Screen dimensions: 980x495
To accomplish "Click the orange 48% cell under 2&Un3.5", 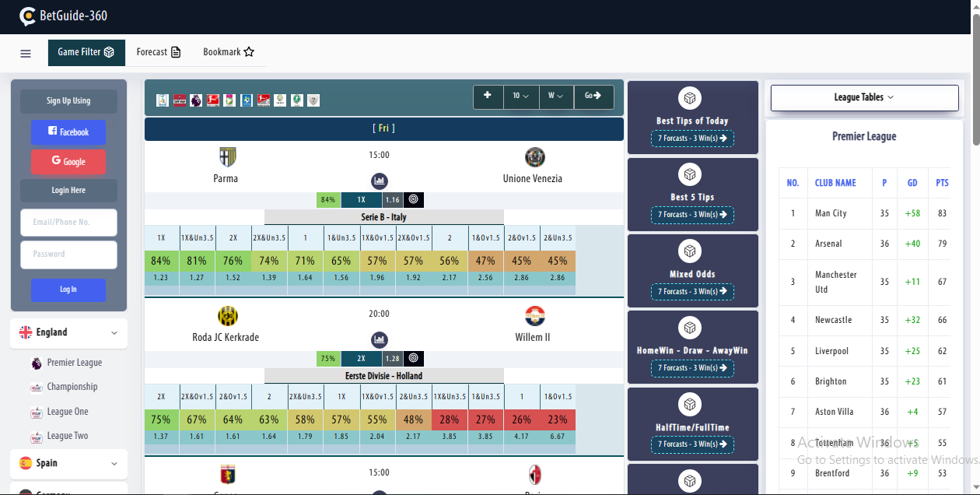I will coord(414,420).
